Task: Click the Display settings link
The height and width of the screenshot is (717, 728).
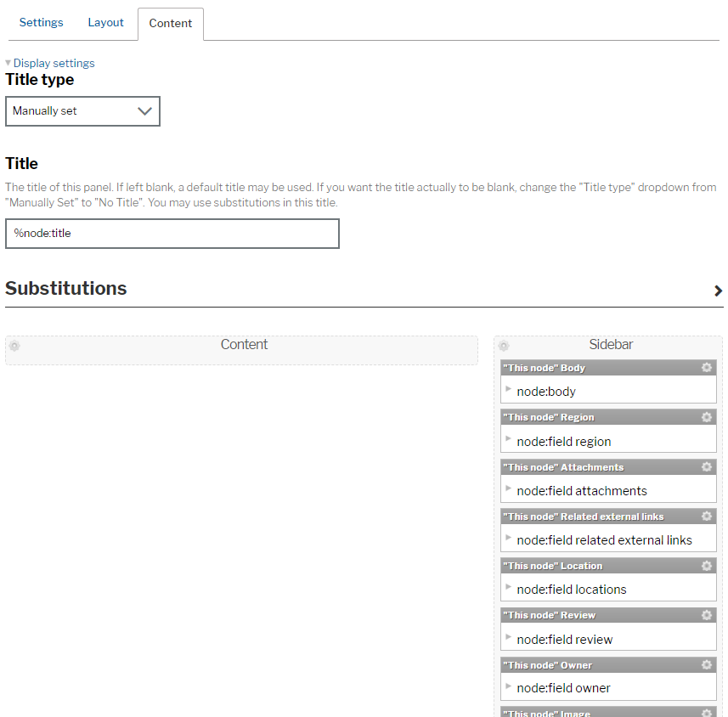Action: tap(54, 63)
